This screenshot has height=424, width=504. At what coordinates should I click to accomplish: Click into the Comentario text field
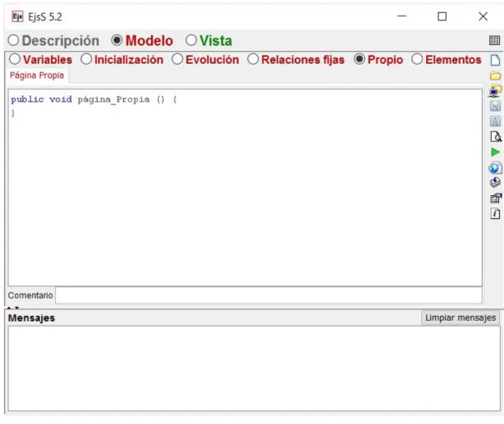(x=269, y=295)
